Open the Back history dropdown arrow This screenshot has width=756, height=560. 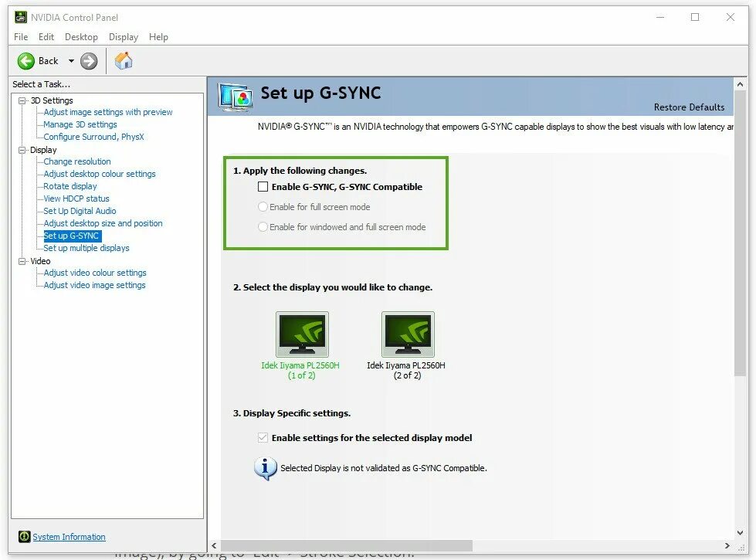coord(71,61)
